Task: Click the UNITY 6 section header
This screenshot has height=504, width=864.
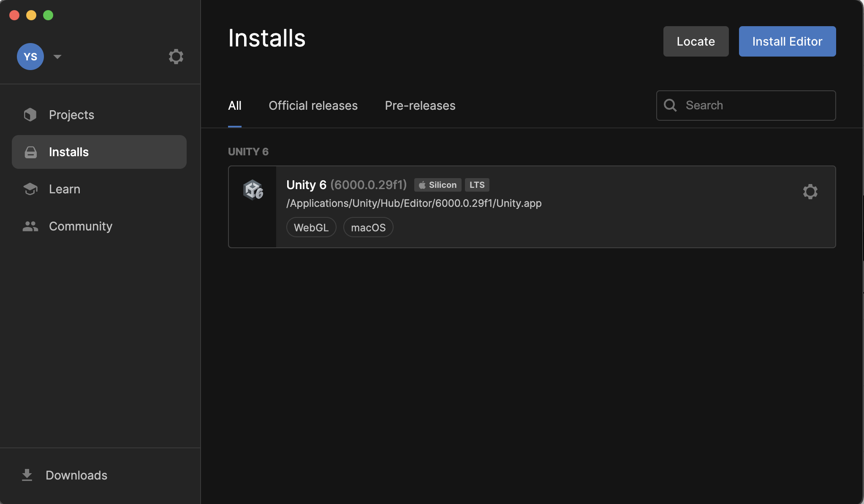Action: tap(248, 152)
